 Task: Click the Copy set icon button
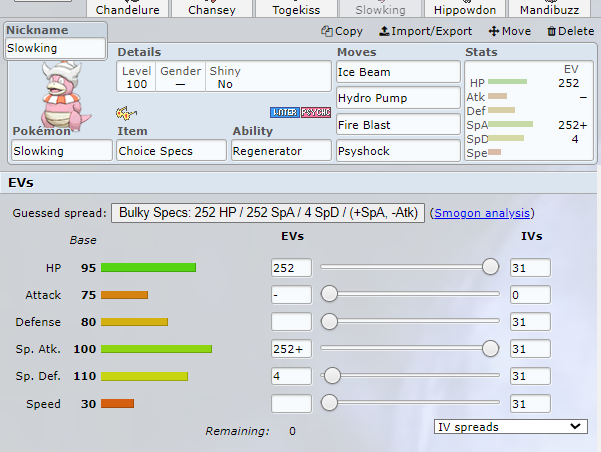coord(342,31)
